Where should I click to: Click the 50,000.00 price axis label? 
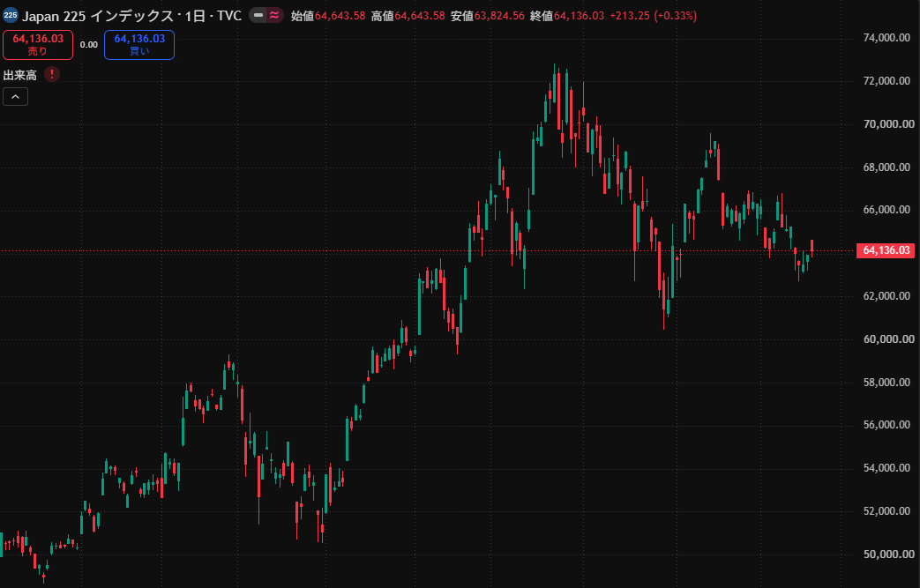[x=888, y=554]
